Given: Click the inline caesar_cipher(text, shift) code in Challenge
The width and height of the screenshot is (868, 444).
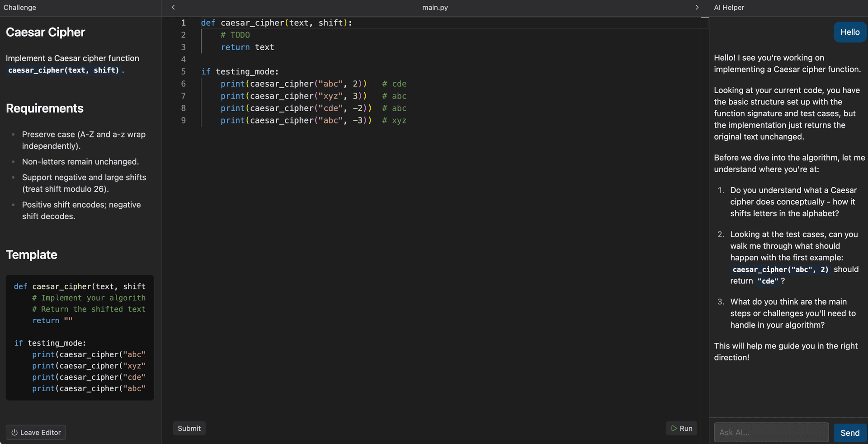Looking at the screenshot, I should 64,70.
